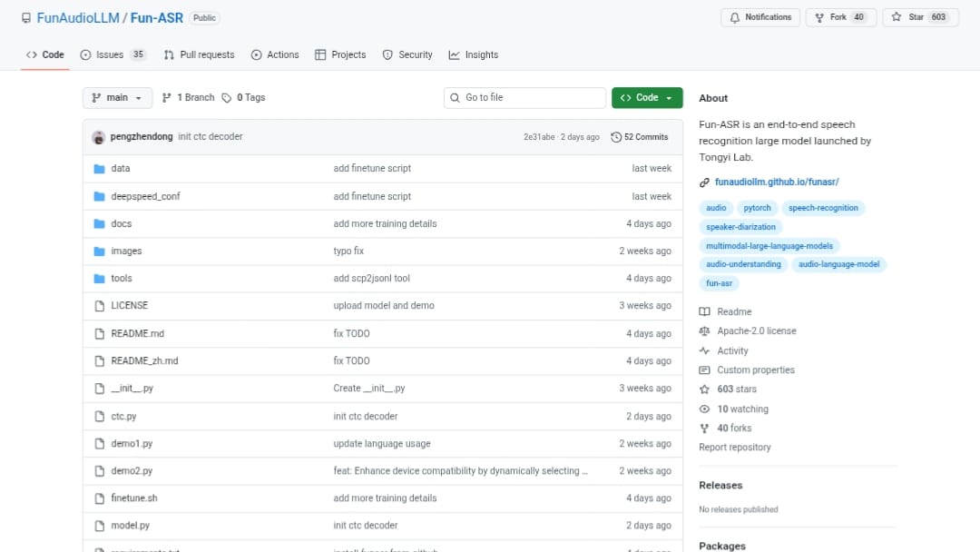
Task: Click the link icon beside funaudiollm.github.io
Action: tap(704, 182)
